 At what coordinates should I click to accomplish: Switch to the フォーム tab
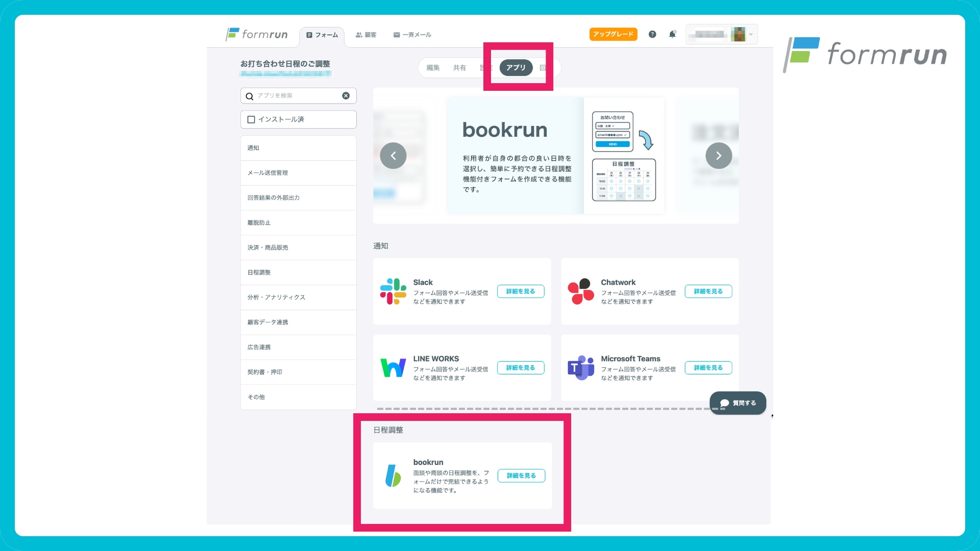click(322, 35)
